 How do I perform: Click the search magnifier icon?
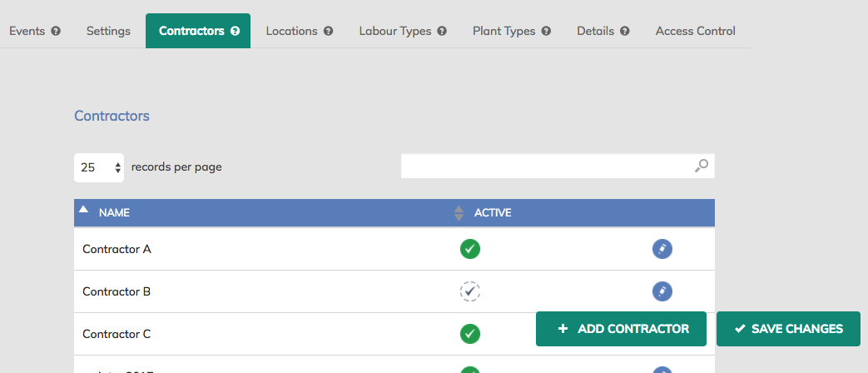(x=702, y=166)
